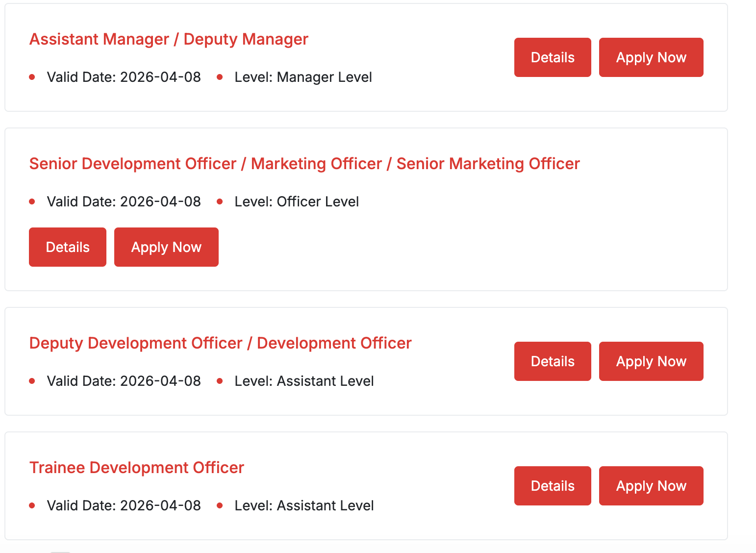View Details for Trainee Development Officer

(553, 486)
